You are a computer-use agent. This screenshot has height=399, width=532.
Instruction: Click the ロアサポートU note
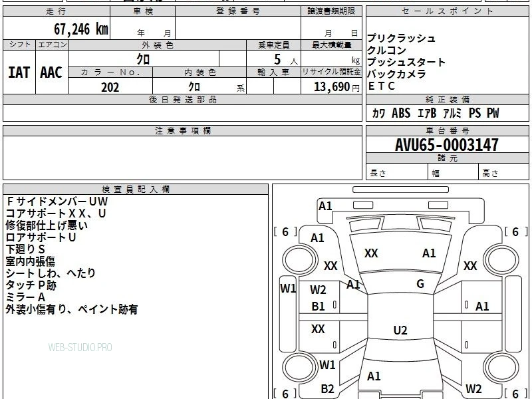click(x=41, y=237)
